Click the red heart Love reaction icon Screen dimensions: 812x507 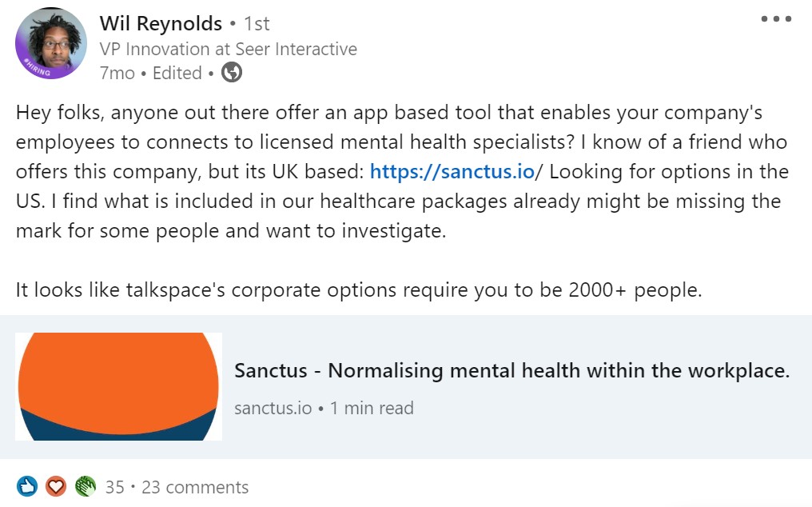click(x=56, y=486)
